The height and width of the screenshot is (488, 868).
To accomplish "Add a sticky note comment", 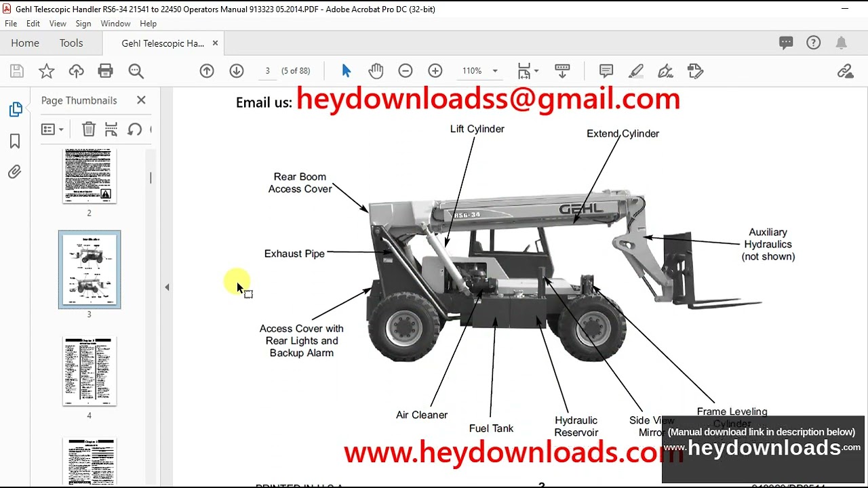I will pos(606,71).
